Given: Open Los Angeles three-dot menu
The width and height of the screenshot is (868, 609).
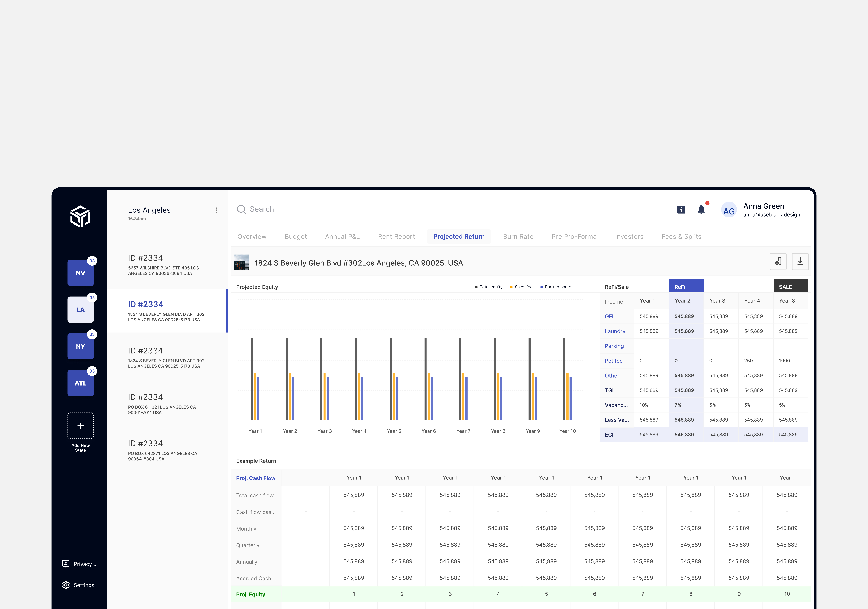Looking at the screenshot, I should 217,210.
